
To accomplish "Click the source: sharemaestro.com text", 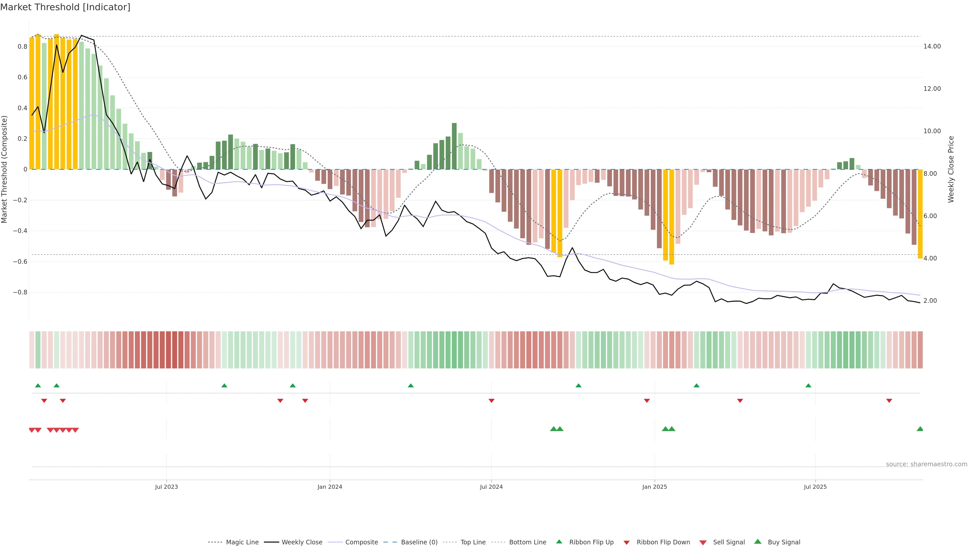I will [x=926, y=464].
